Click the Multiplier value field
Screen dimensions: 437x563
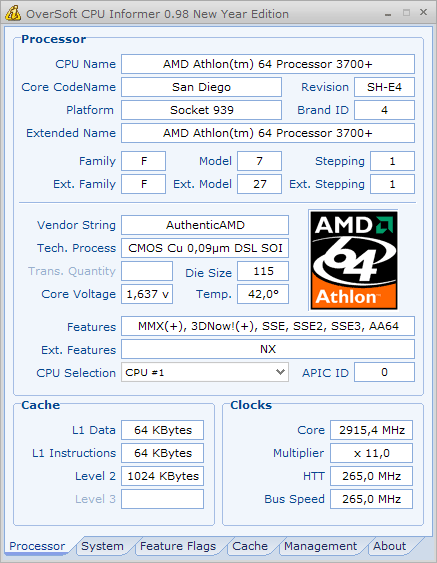(x=371, y=453)
